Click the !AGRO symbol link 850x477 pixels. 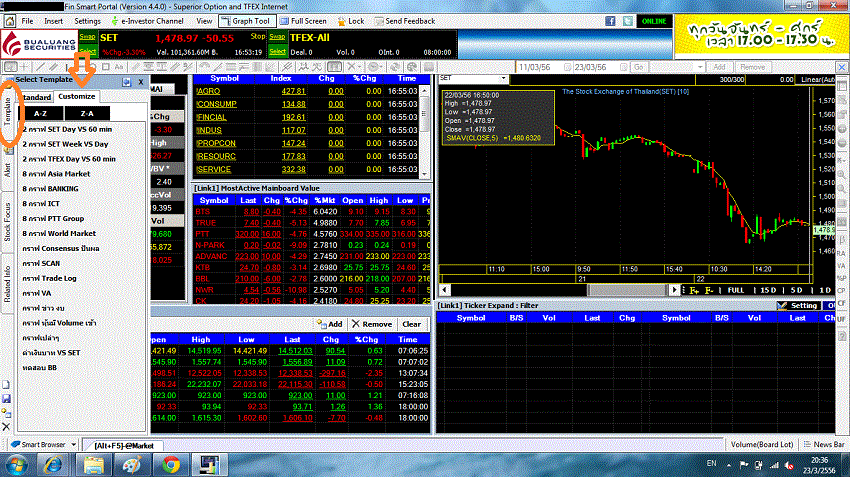point(208,91)
